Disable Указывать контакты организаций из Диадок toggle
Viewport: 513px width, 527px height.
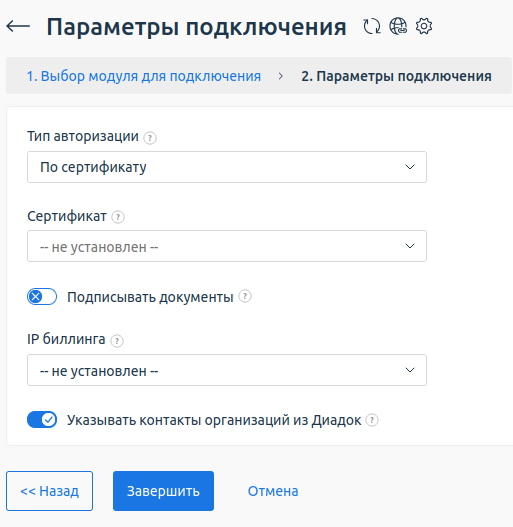(42, 420)
